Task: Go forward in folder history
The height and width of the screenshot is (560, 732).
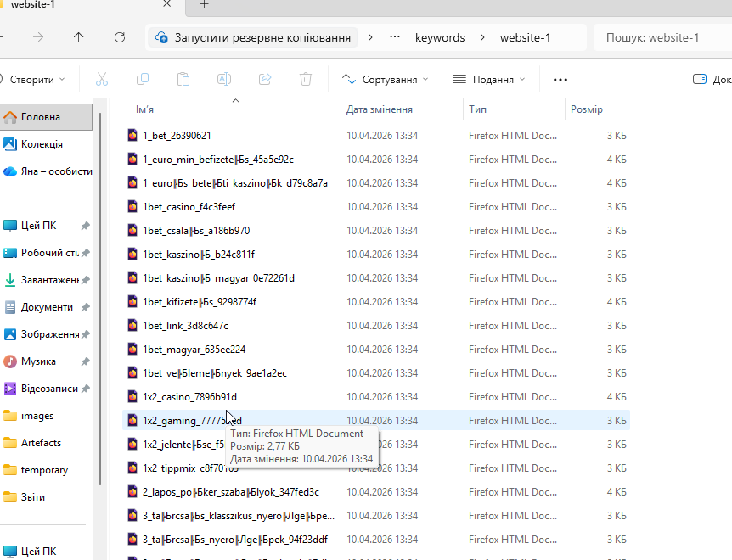Action: (38, 37)
